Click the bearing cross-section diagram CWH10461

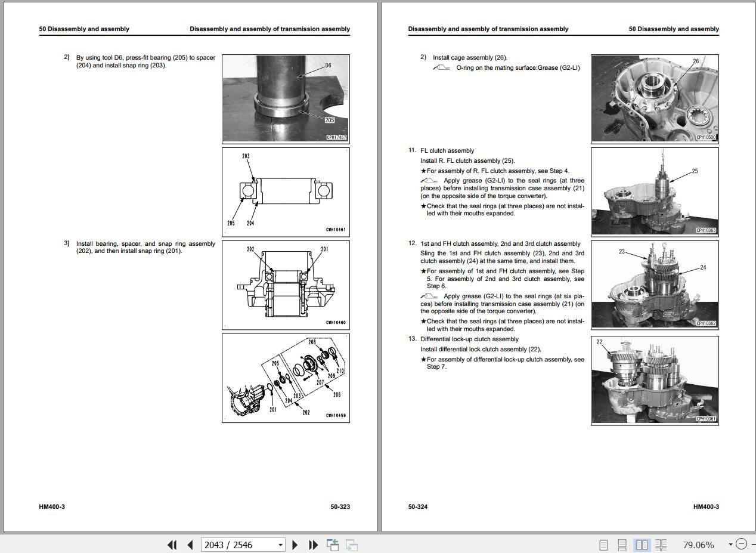pos(286,191)
